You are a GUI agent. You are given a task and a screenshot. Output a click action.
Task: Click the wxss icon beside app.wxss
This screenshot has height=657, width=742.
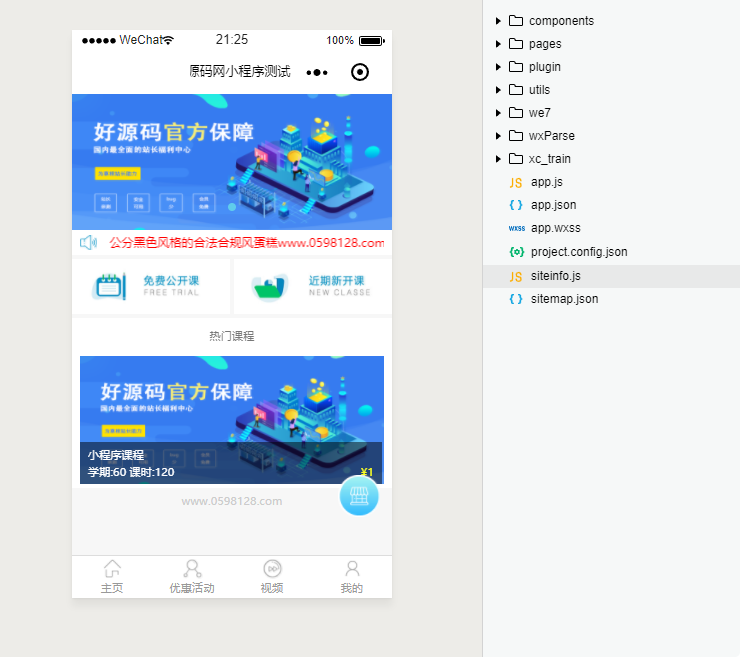[517, 228]
